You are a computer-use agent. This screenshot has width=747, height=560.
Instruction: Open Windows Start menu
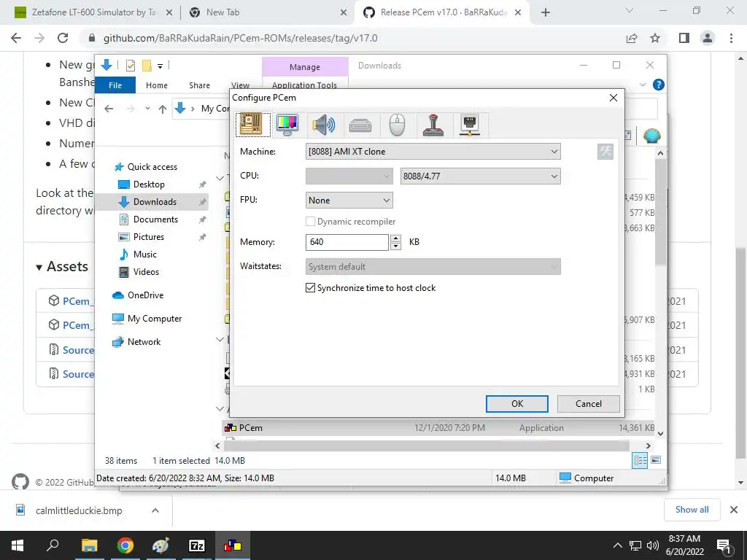pos(18,545)
